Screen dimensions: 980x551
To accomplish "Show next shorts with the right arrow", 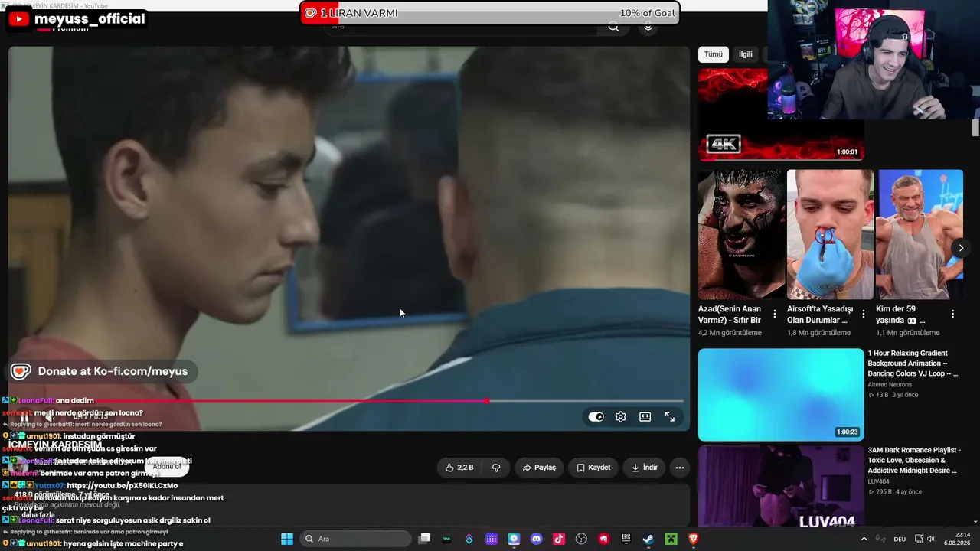I will pos(961,248).
